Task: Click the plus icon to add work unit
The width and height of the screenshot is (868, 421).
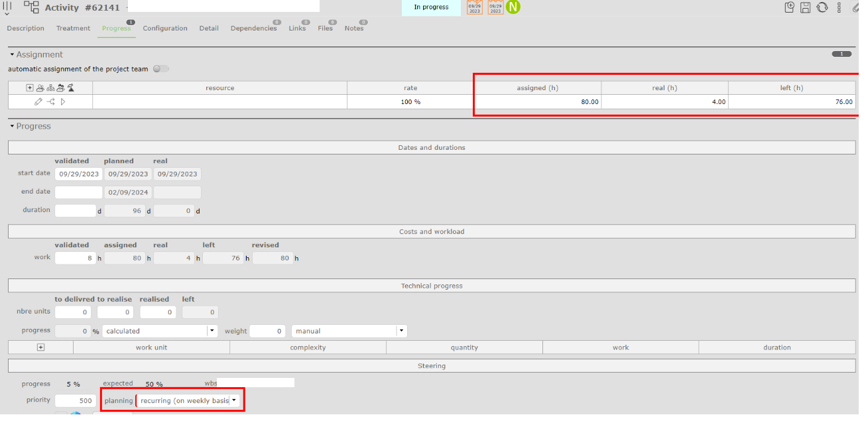Action: pos(40,347)
